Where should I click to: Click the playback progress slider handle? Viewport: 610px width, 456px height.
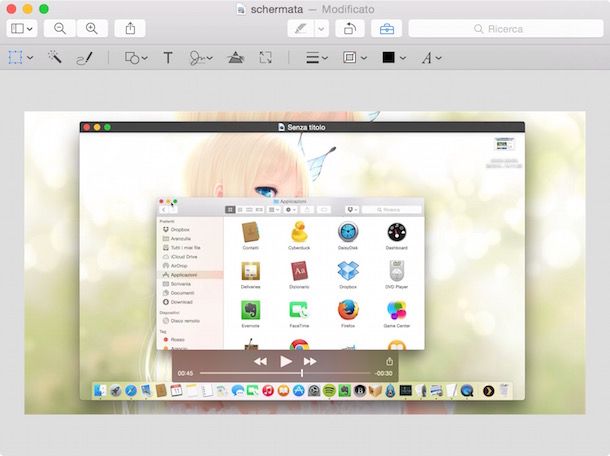302,373
